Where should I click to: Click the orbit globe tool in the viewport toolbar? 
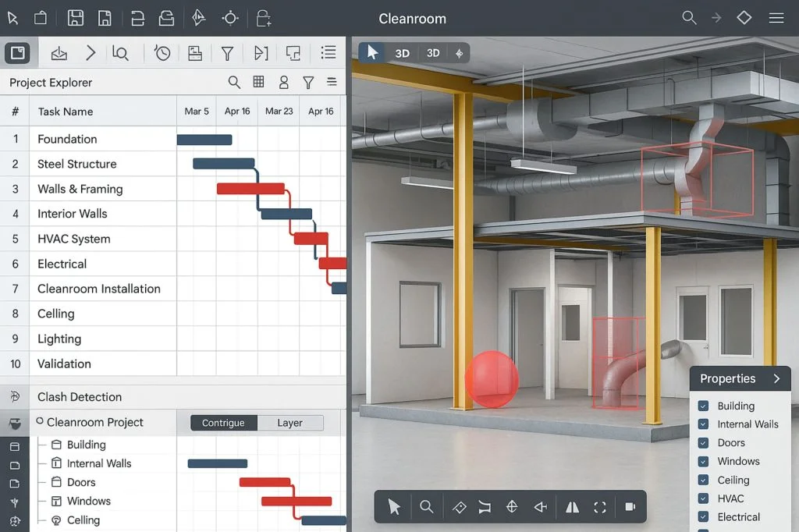[x=512, y=506]
